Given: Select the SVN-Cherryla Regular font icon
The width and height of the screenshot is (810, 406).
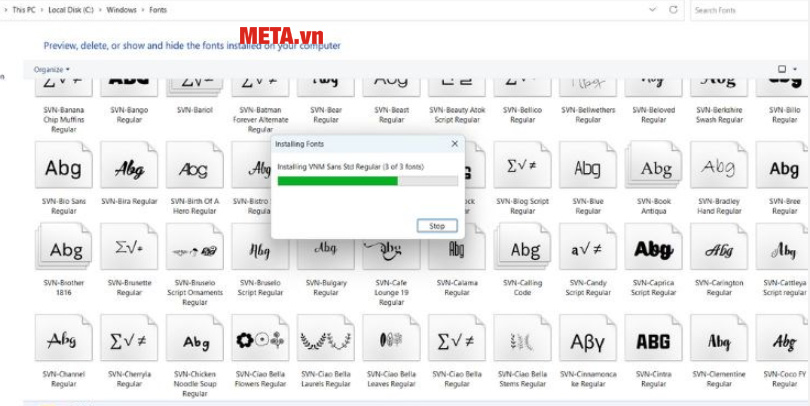Looking at the screenshot, I should coord(129,338).
